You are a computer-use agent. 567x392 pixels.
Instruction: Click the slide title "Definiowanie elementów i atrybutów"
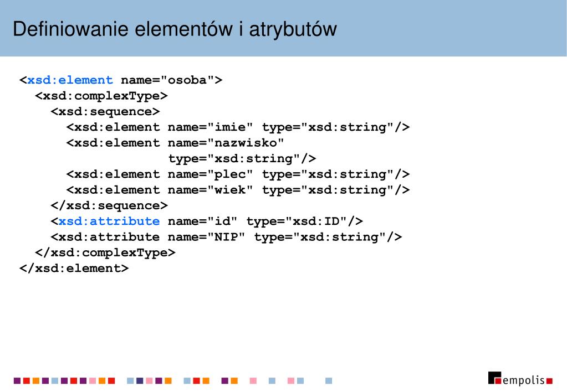coord(175,29)
